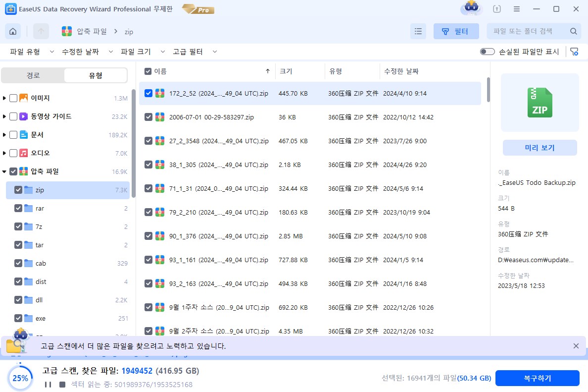
Task: Uncheck the dll folder checkbox
Action: 18,300
